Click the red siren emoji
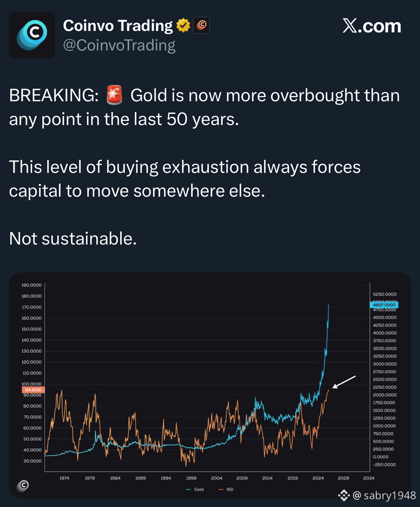 pyautogui.click(x=114, y=96)
